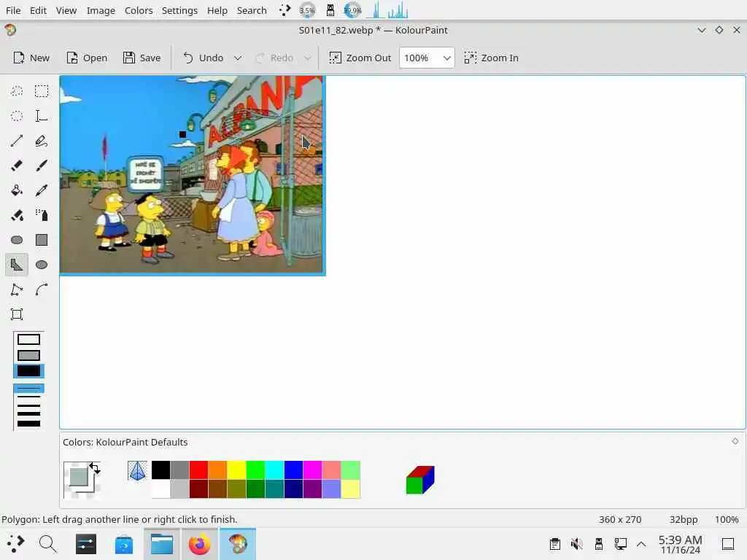
Task: Select the second thinnest line width
Action: 28,396
